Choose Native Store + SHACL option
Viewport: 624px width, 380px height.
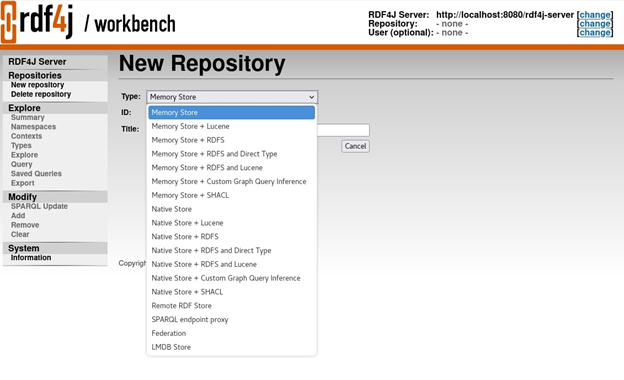(x=232, y=292)
